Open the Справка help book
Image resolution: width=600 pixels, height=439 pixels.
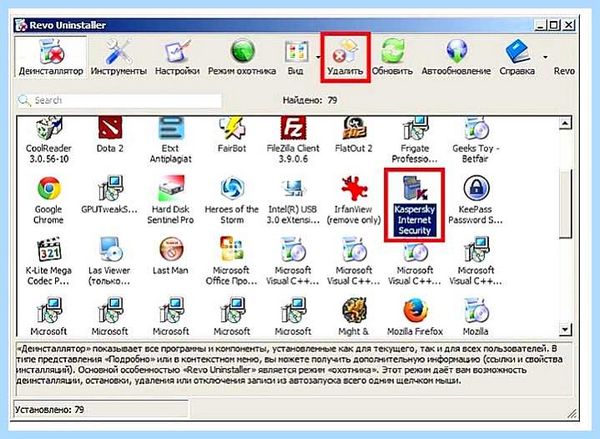point(517,57)
